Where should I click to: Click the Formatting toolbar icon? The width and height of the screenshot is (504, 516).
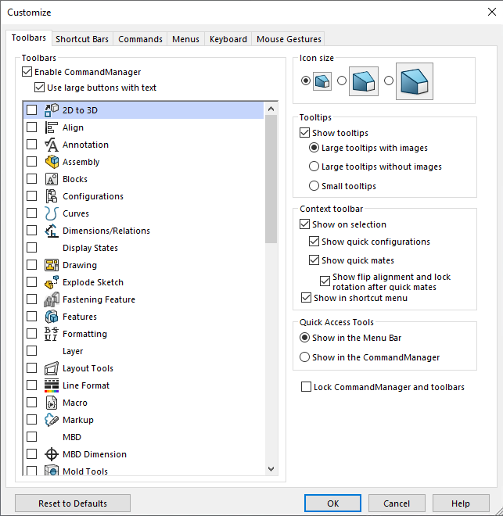[x=52, y=334]
